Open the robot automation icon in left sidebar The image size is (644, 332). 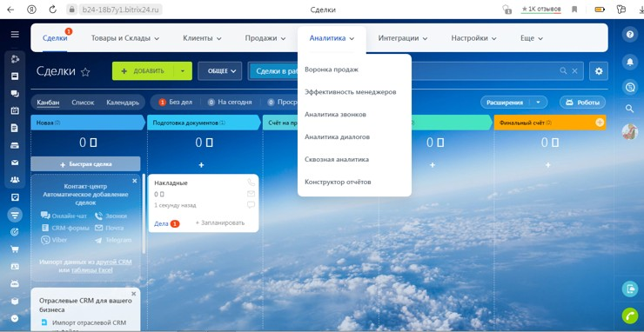15,283
